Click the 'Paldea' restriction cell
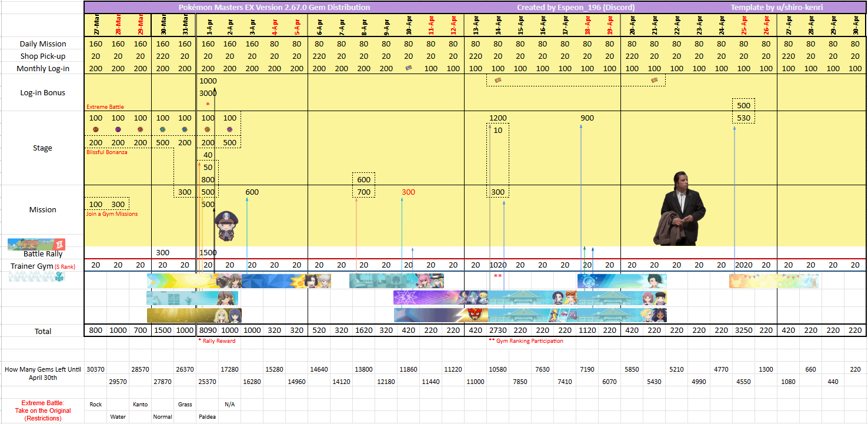The height and width of the screenshot is (424, 868). coord(208,417)
